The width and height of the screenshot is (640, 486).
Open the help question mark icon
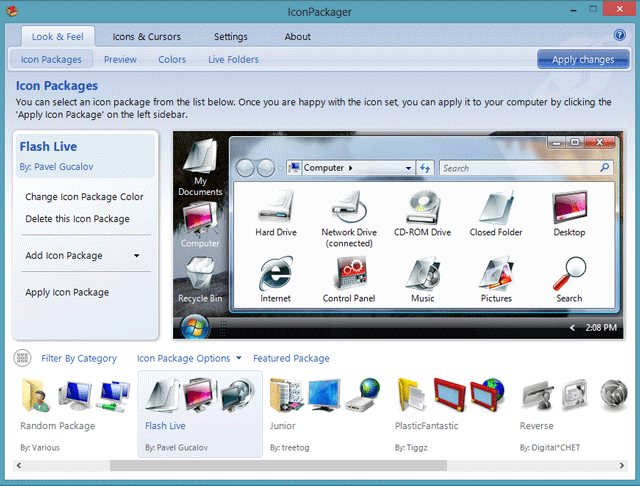click(x=619, y=35)
